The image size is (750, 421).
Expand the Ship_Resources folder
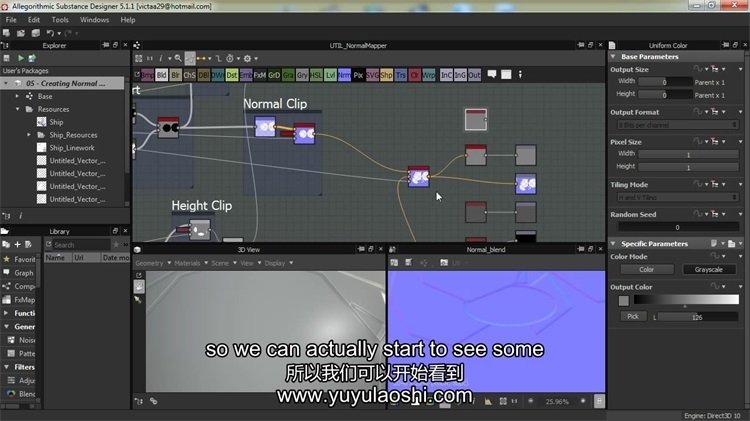30,135
